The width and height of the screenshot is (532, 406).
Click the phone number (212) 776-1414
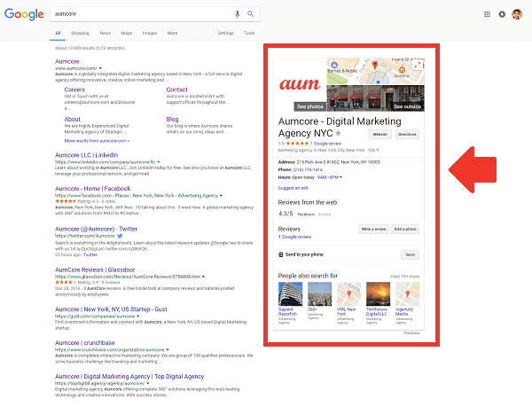[x=308, y=169]
